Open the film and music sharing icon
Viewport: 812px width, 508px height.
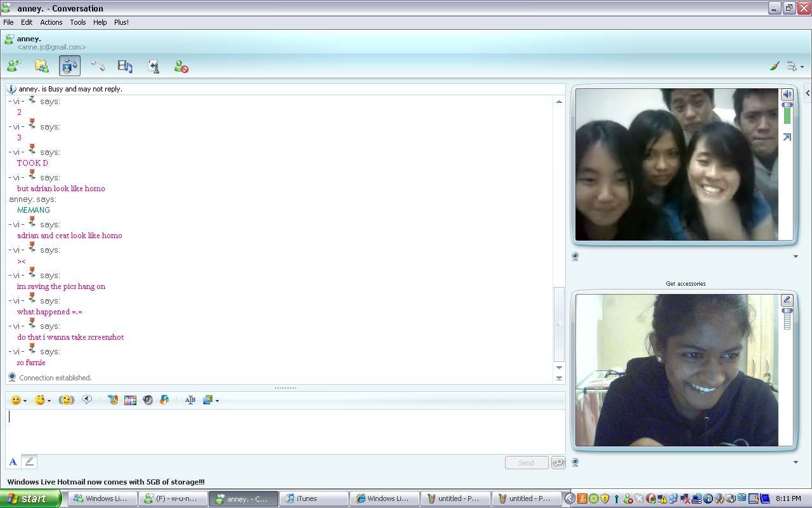pos(125,65)
